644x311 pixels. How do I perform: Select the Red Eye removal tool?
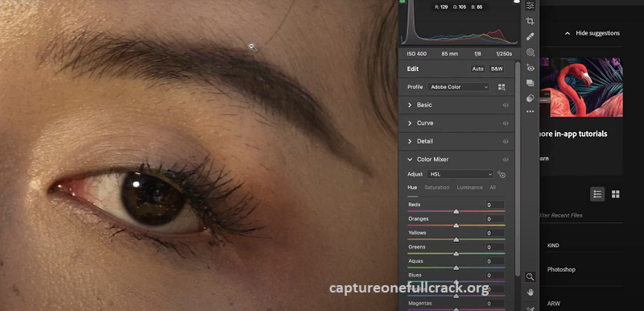tap(530, 68)
